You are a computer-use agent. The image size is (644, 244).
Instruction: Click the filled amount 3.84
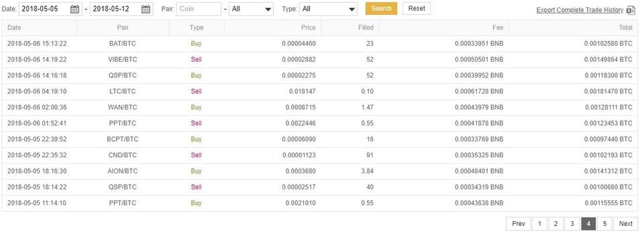pos(367,171)
